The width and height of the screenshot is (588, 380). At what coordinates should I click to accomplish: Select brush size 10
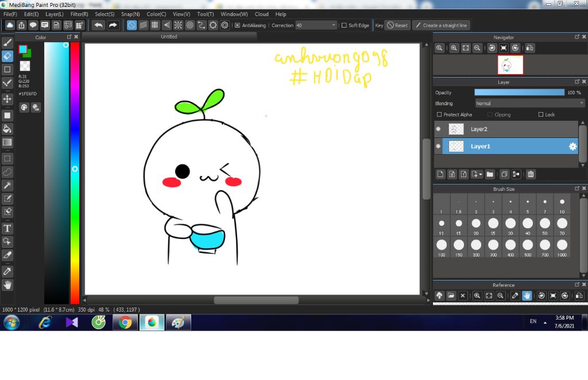point(562,205)
